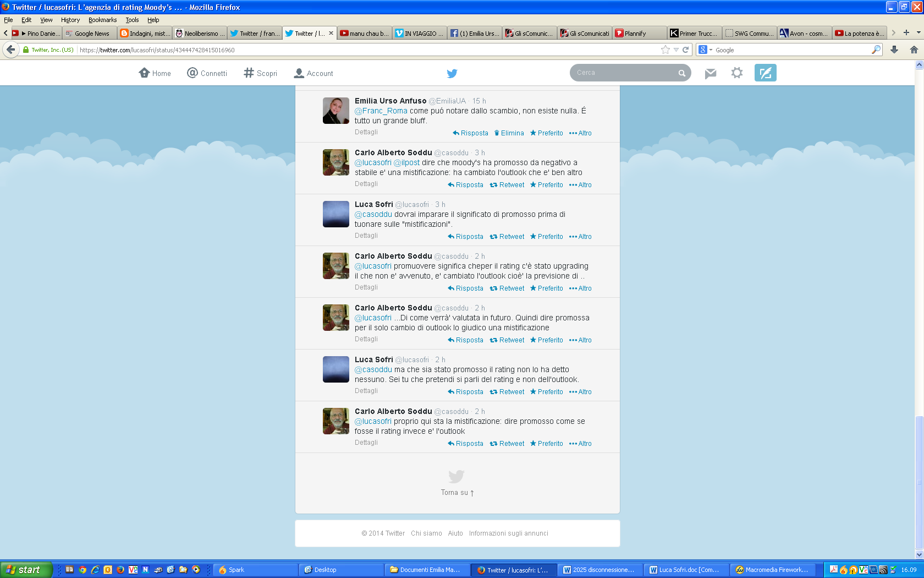Click the compose new tweet icon

[765, 73]
